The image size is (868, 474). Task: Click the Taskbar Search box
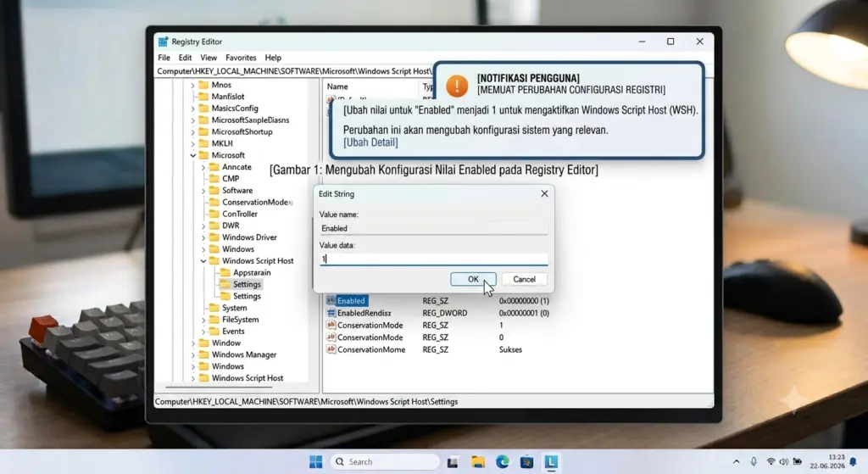point(386,462)
